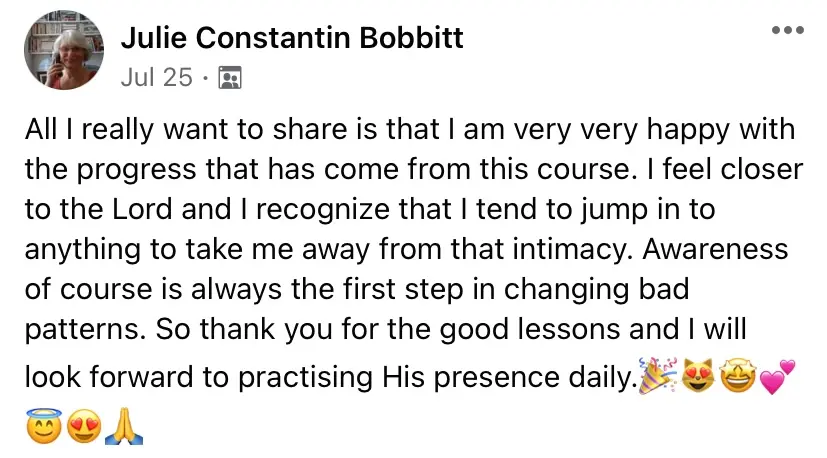Click Julie Constantin Bobbitt's profile picture
The image size is (827, 458).
pyautogui.click(x=63, y=50)
